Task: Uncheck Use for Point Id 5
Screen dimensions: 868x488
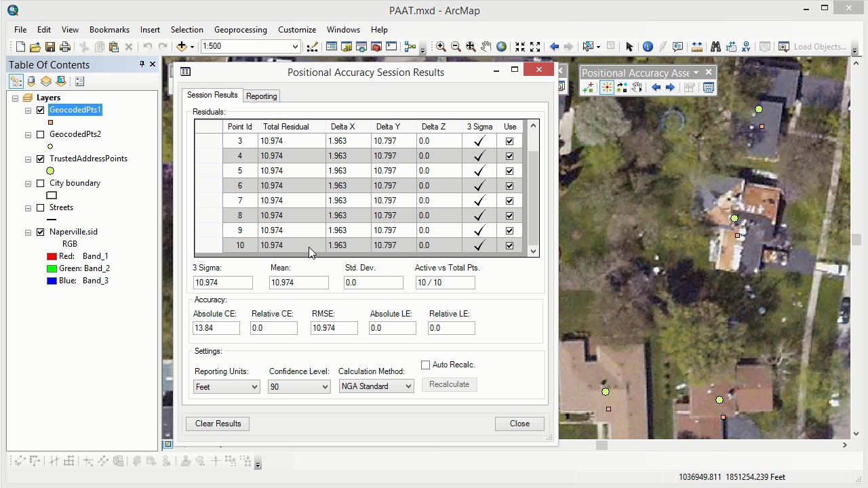Action: point(509,171)
